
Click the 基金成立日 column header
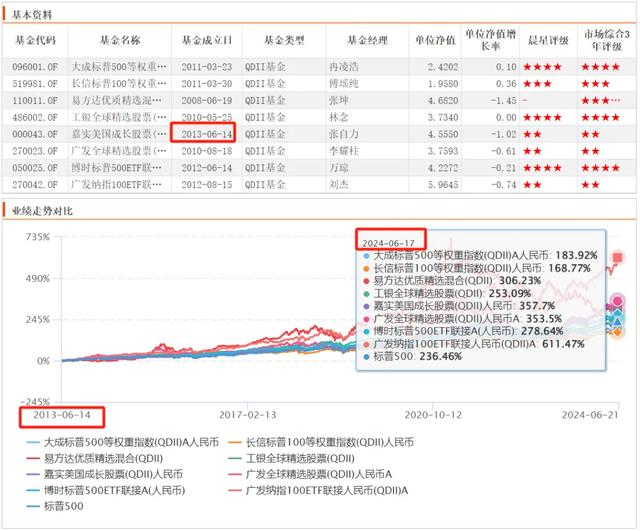pyautogui.click(x=207, y=40)
